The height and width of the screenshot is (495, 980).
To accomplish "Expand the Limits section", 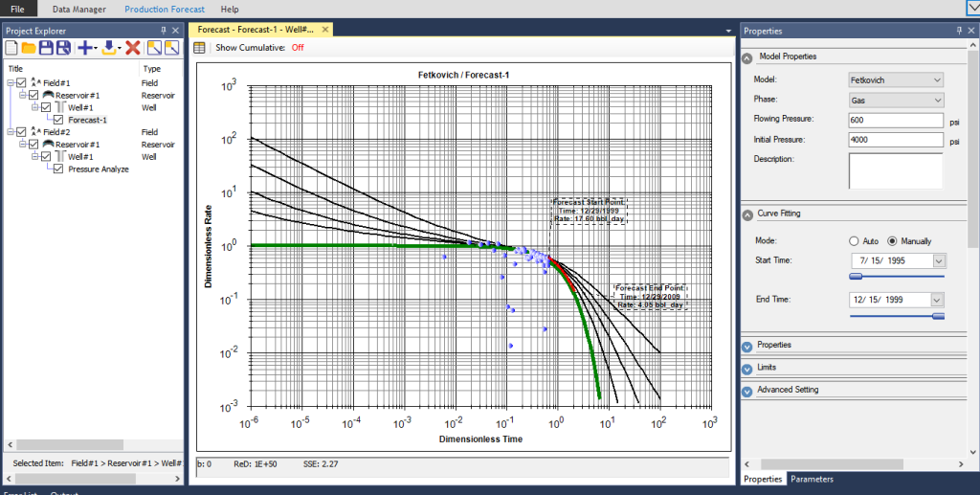I will pos(746,368).
